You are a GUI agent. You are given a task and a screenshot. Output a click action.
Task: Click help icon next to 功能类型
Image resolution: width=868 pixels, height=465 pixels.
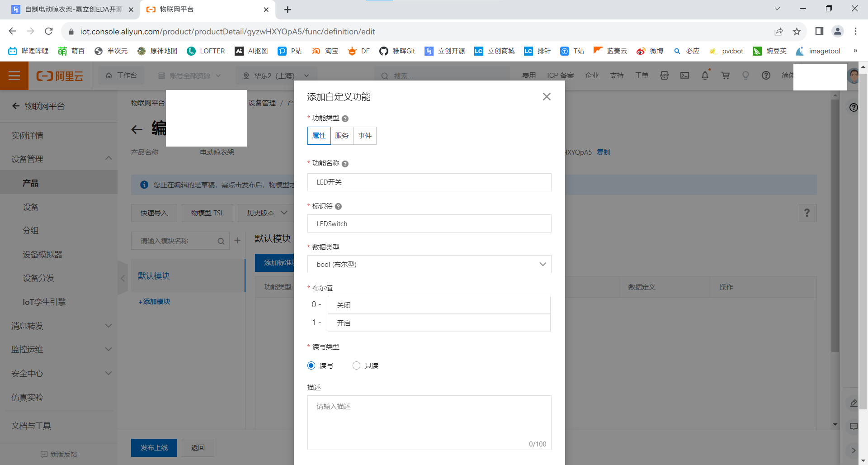point(345,119)
